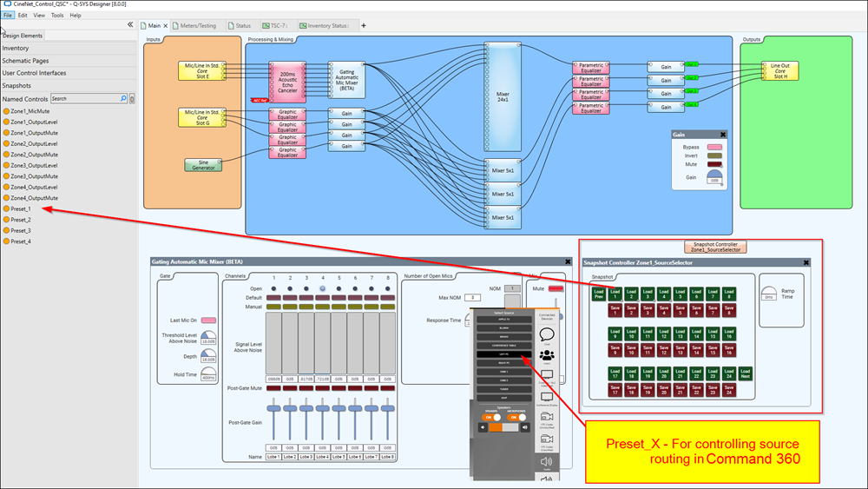Screen dimensions: 868x489
Task: Click the Users icon in device panel
Action: coord(547,355)
